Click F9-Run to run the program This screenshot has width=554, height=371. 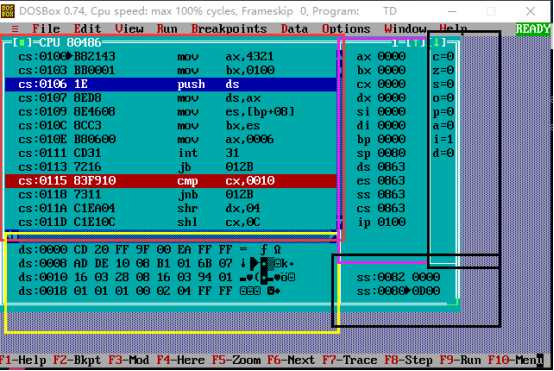tap(460, 360)
